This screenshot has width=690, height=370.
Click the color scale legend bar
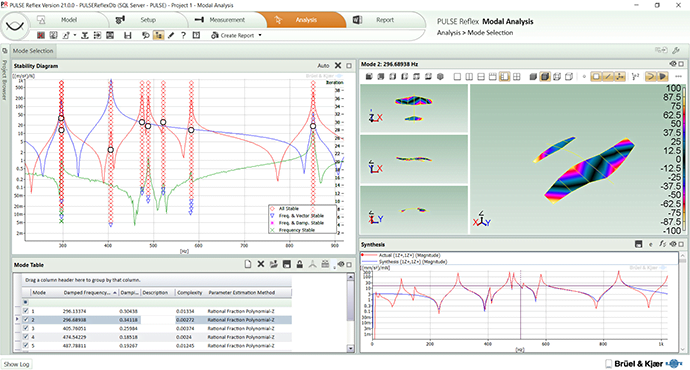(683, 159)
